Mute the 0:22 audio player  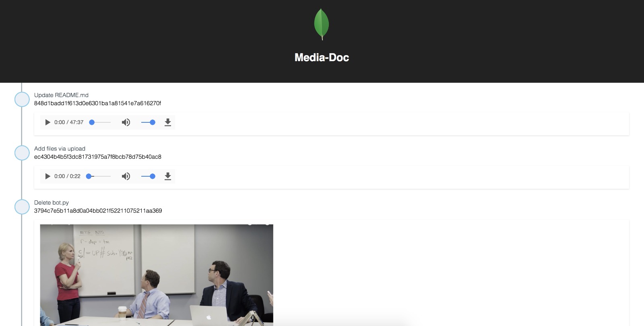(x=126, y=176)
